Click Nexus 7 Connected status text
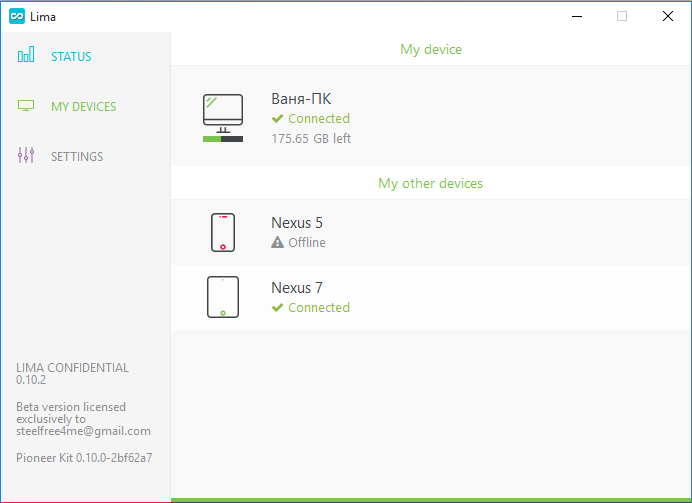The height and width of the screenshot is (503, 692). [319, 308]
